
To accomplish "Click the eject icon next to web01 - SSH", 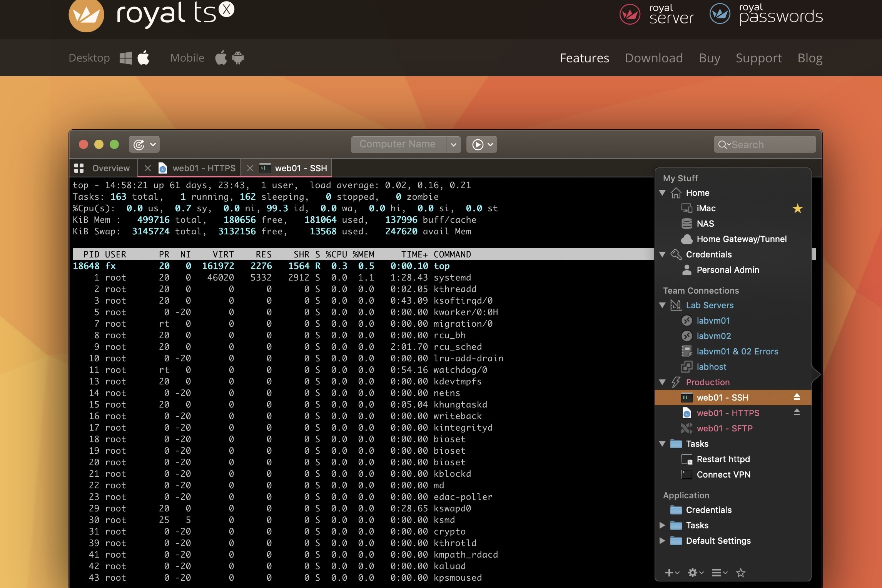I will click(x=797, y=397).
